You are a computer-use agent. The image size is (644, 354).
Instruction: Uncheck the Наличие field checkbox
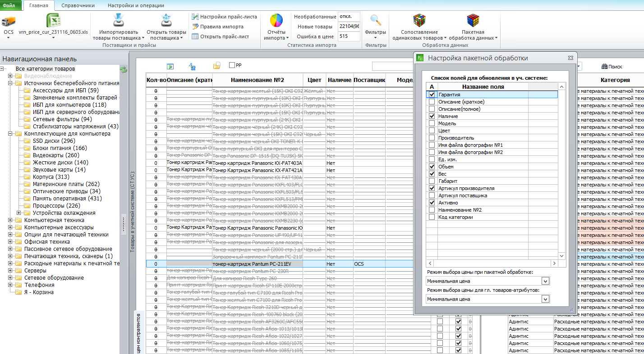(432, 116)
